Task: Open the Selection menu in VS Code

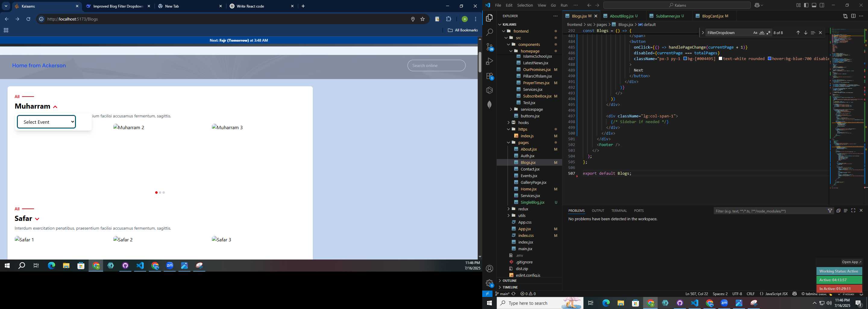Action: click(x=525, y=5)
